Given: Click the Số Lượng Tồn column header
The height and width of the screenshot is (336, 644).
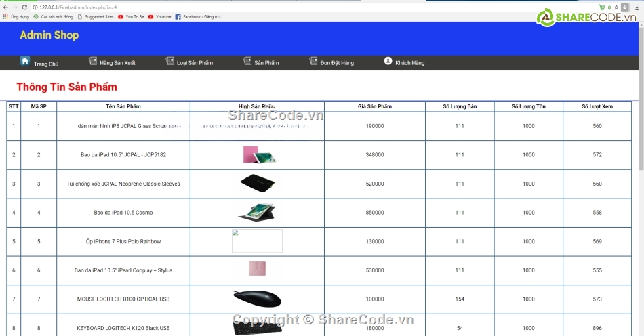Looking at the screenshot, I should (x=529, y=106).
